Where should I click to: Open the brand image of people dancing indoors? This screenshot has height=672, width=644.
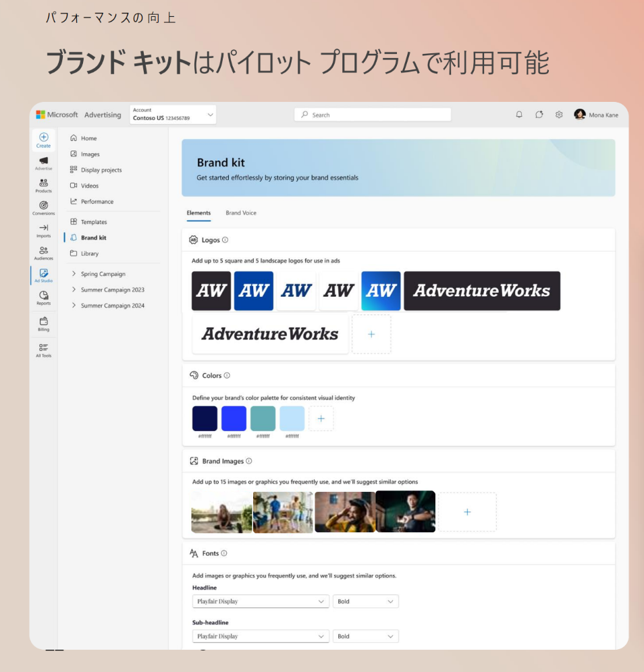click(x=283, y=511)
